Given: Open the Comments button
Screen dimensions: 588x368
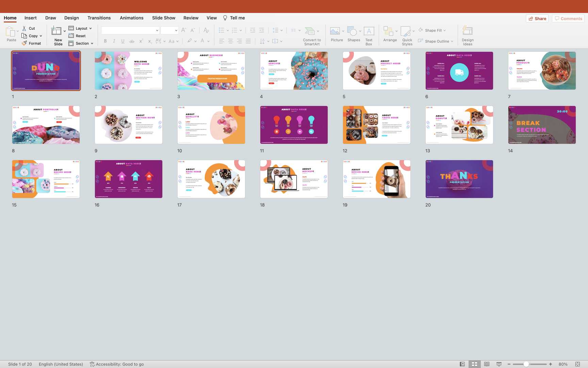Looking at the screenshot, I should 568,18.
